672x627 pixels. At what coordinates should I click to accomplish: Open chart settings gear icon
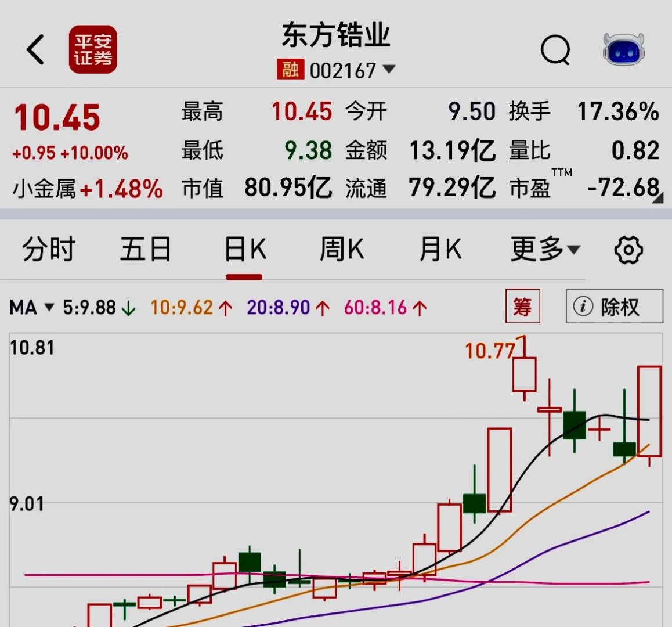(628, 250)
